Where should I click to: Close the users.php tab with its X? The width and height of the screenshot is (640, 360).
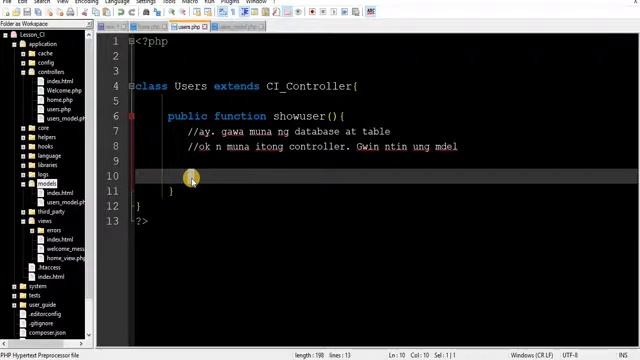pos(205,27)
